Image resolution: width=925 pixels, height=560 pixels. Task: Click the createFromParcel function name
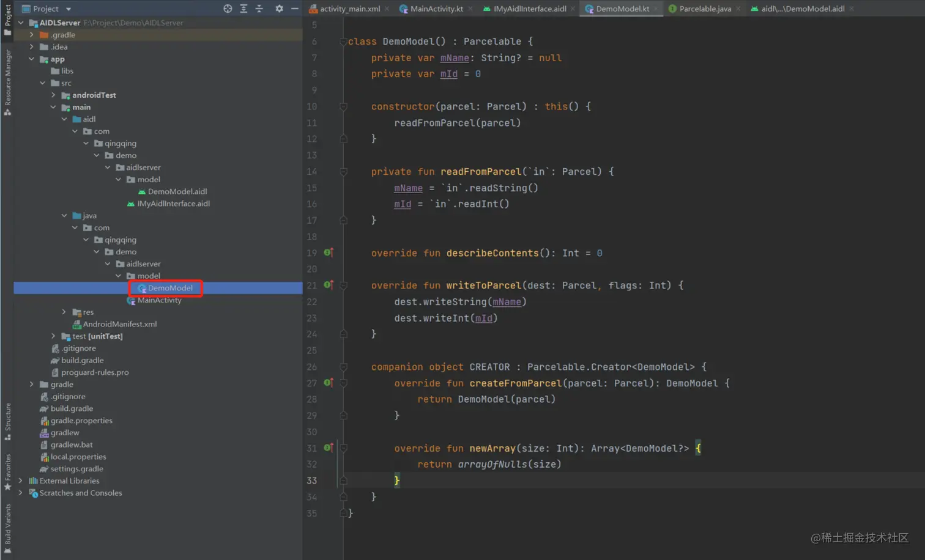515,383
